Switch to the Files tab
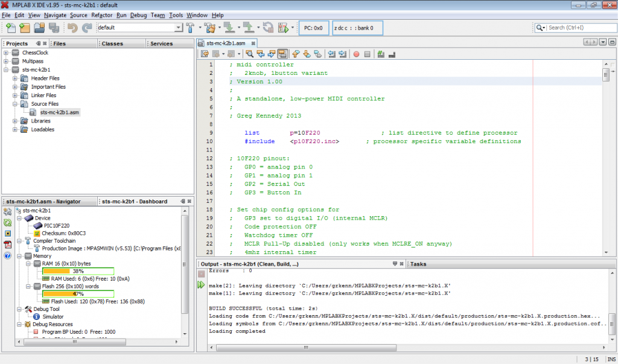The image size is (618, 364). point(74,43)
